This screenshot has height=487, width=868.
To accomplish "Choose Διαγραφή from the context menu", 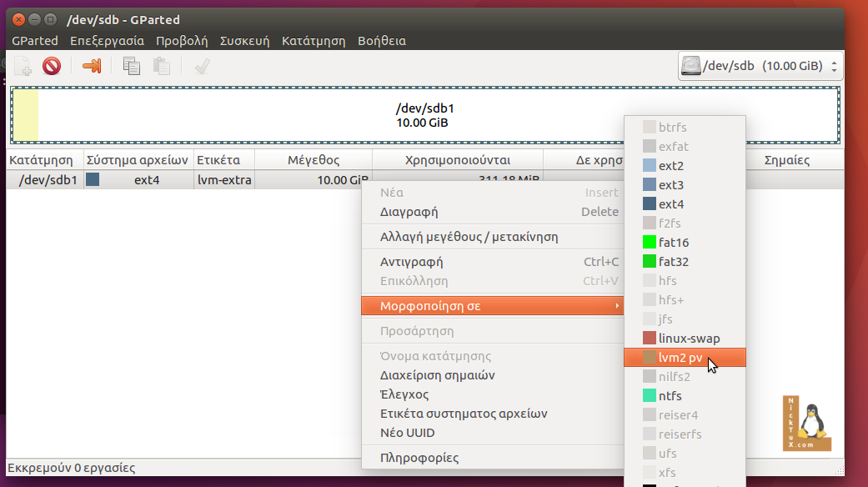I will [x=409, y=212].
